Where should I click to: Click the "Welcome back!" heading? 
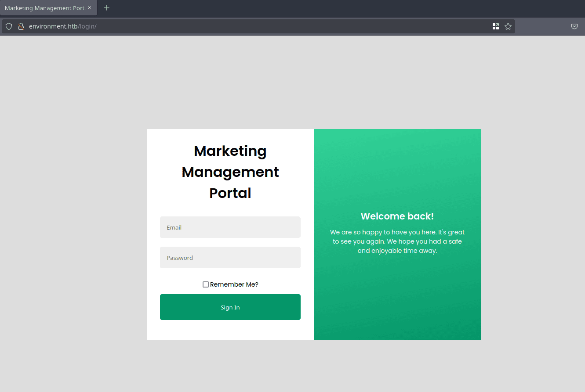pyautogui.click(x=397, y=216)
